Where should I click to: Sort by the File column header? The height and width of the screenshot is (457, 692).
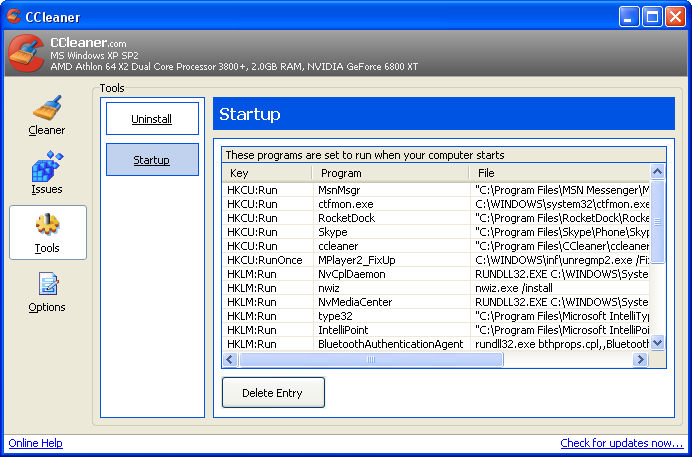click(x=559, y=173)
